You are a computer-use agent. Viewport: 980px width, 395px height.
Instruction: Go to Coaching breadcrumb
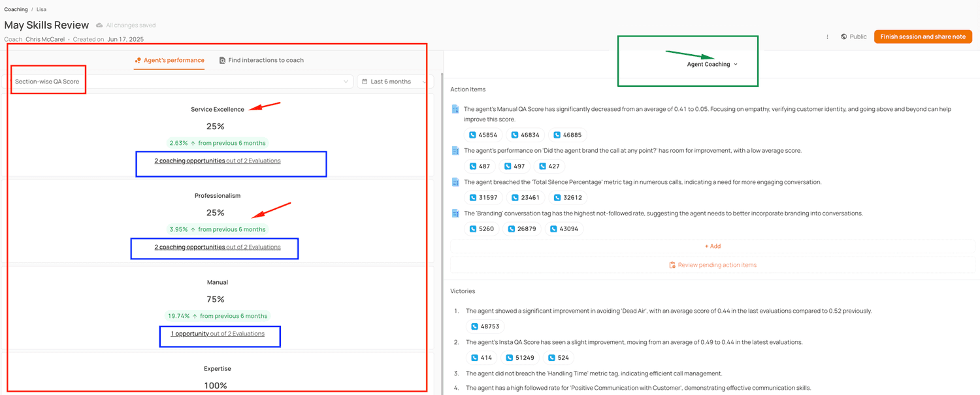pyautogui.click(x=16, y=10)
